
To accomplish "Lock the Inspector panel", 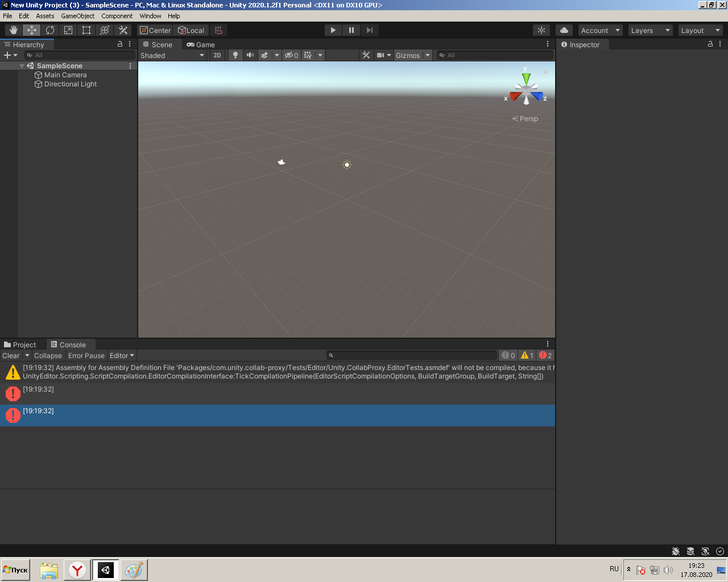I will pyautogui.click(x=710, y=44).
